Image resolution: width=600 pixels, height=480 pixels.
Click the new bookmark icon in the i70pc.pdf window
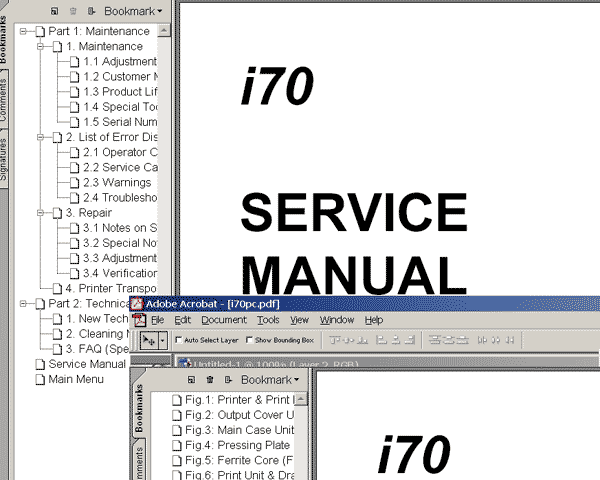(x=191, y=380)
